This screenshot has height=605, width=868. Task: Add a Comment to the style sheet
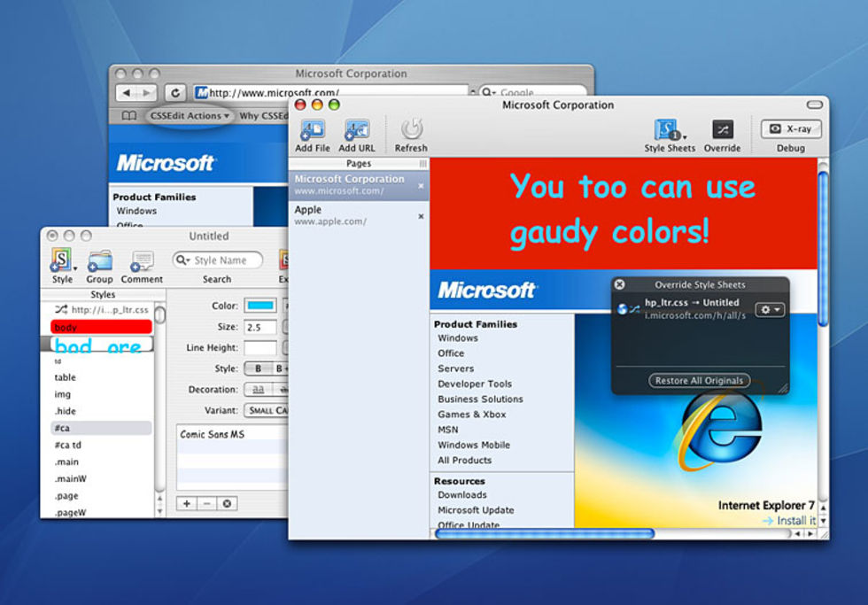pyautogui.click(x=142, y=261)
